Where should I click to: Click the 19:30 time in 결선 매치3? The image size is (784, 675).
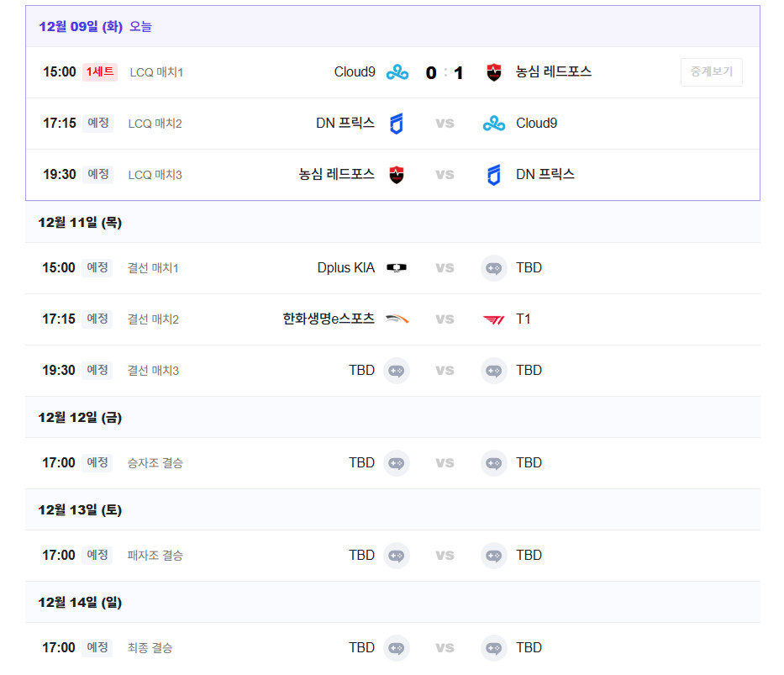[x=59, y=371]
